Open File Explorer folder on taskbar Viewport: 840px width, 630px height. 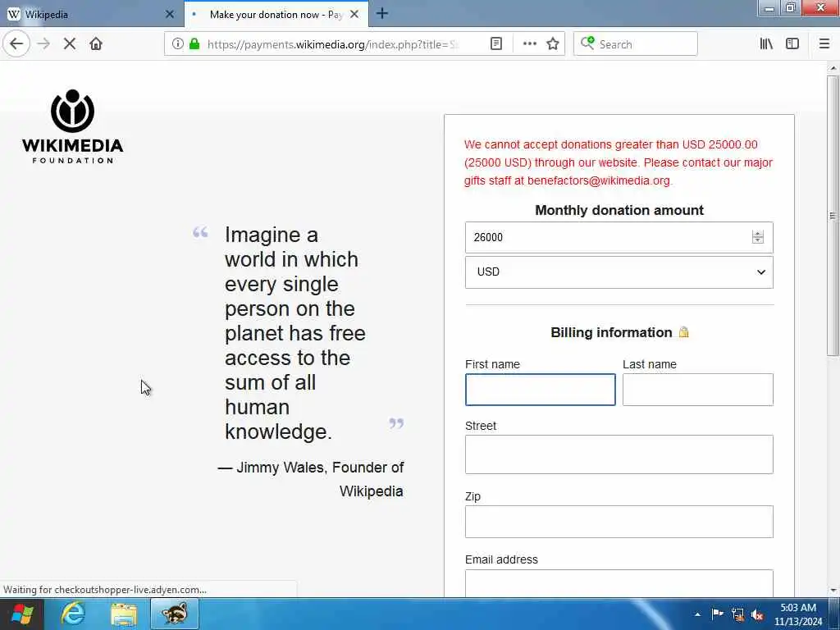(124, 614)
